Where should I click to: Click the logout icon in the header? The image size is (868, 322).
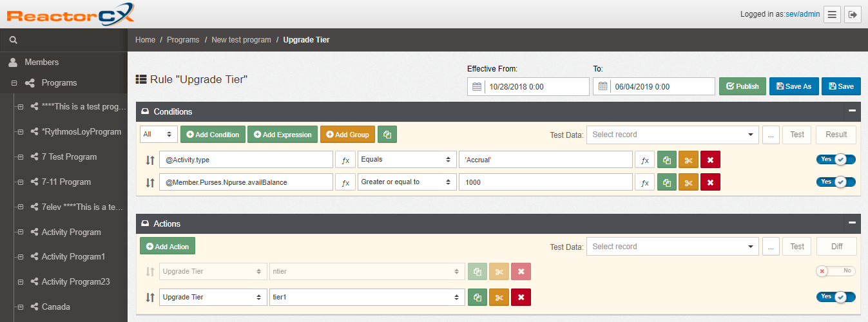[x=853, y=14]
